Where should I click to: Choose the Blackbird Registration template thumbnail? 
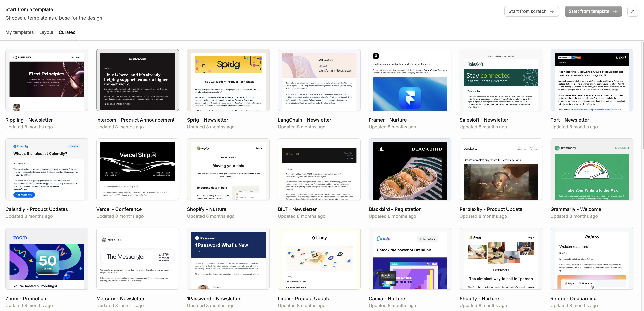click(410, 169)
